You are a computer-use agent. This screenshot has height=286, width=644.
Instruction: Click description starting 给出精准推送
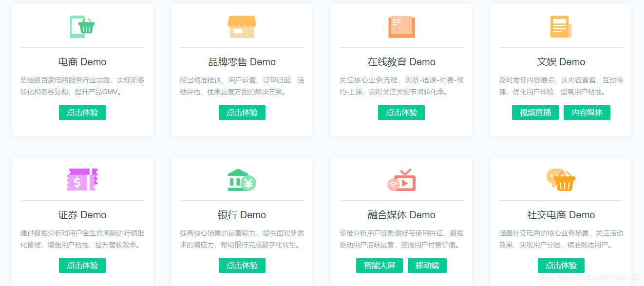242,86
